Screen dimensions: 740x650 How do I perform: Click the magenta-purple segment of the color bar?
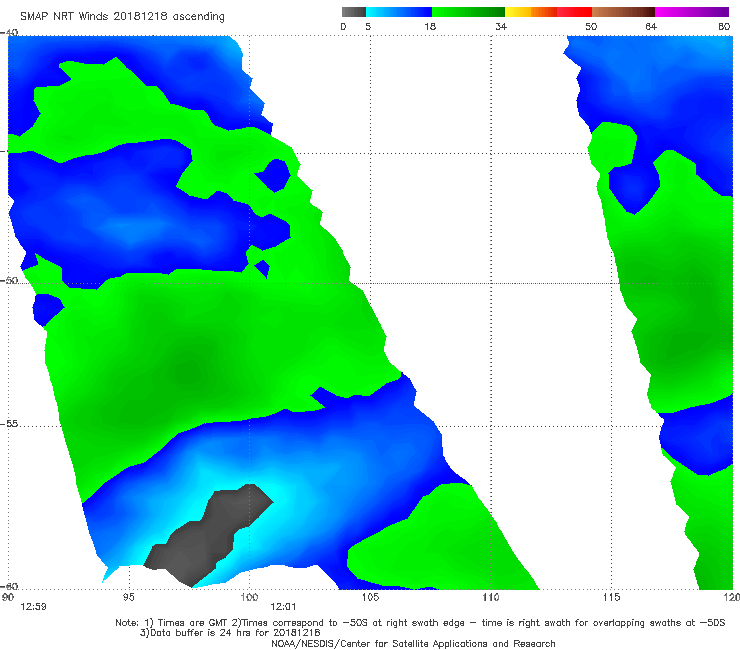(692, 12)
